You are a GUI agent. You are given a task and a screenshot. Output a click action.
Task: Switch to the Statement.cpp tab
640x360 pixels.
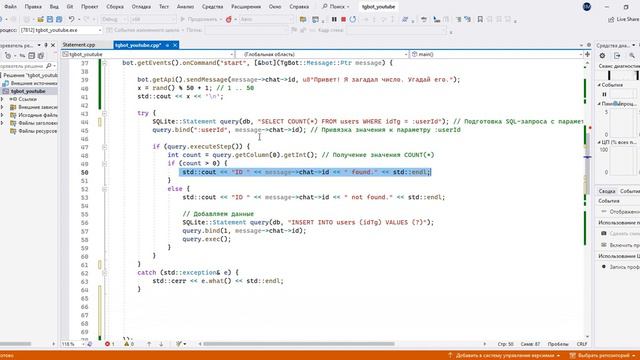click(79, 45)
